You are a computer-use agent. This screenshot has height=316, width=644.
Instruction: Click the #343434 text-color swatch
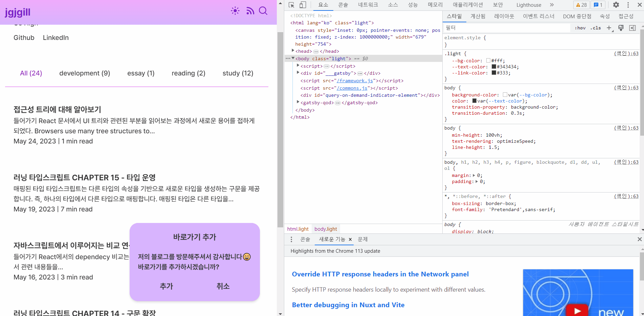coord(494,67)
